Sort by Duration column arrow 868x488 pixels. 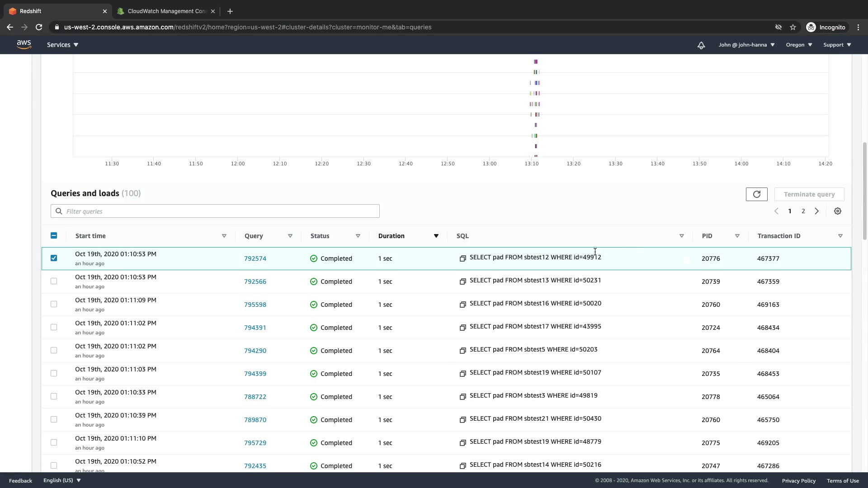pos(436,236)
